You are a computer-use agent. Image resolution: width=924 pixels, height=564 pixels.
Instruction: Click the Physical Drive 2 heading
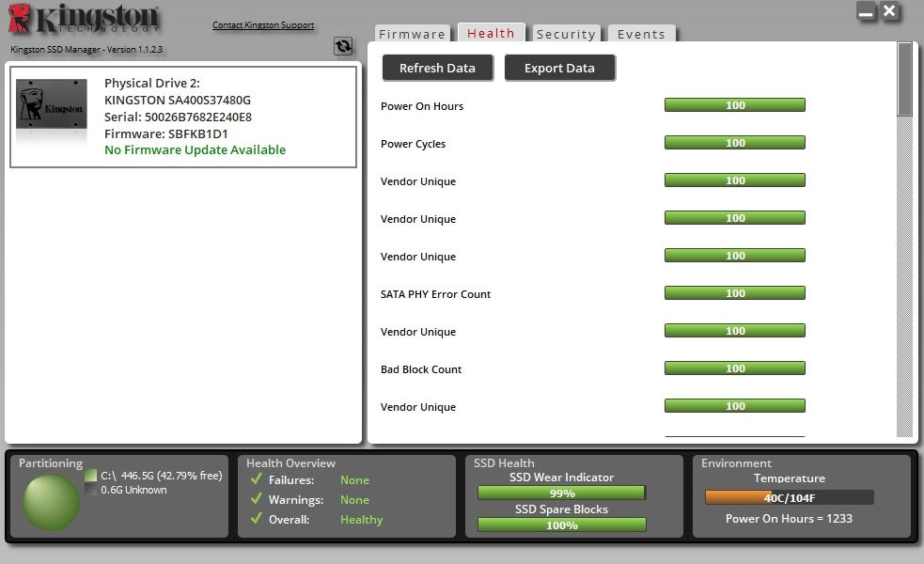[152, 83]
